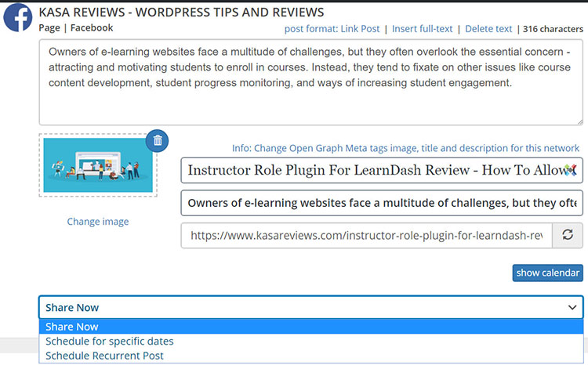The height and width of the screenshot is (365, 588).
Task: Click the post image thumbnail
Action: point(98,165)
